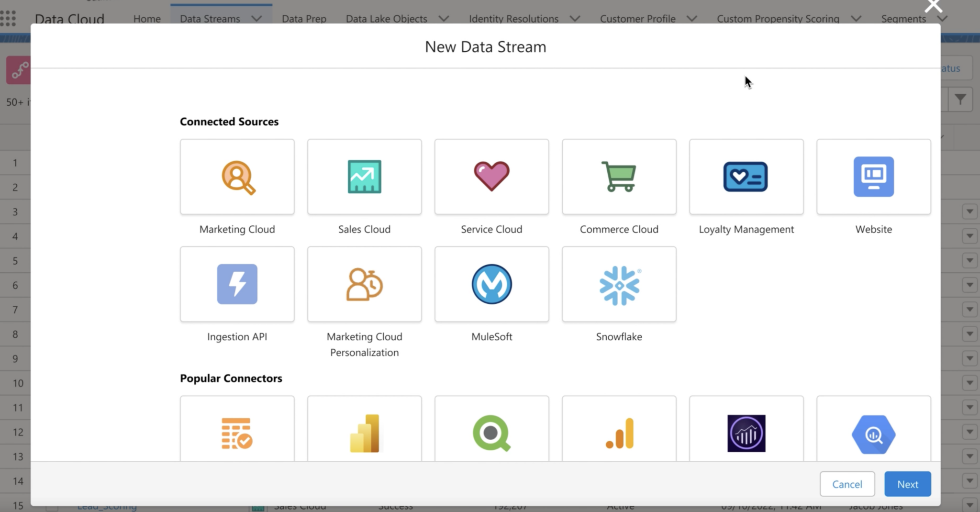The image size is (980, 512).
Task: Pick the Commerce Cloud source
Action: 619,177
